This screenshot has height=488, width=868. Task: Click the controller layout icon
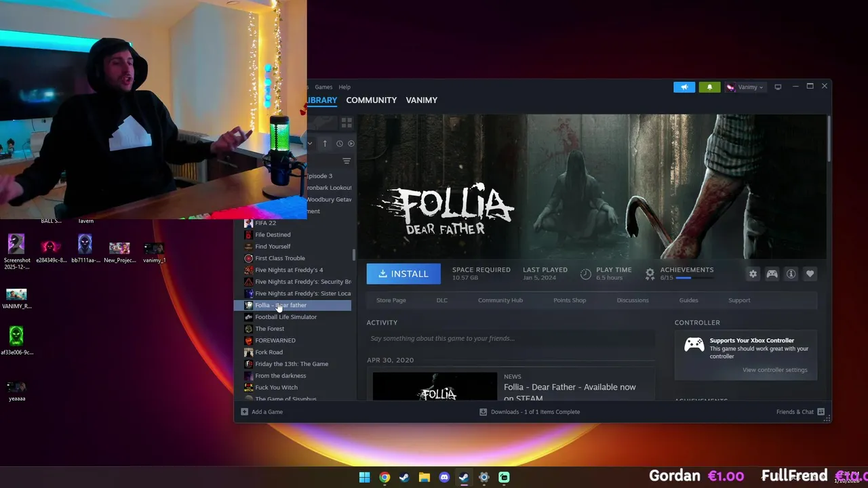772,274
